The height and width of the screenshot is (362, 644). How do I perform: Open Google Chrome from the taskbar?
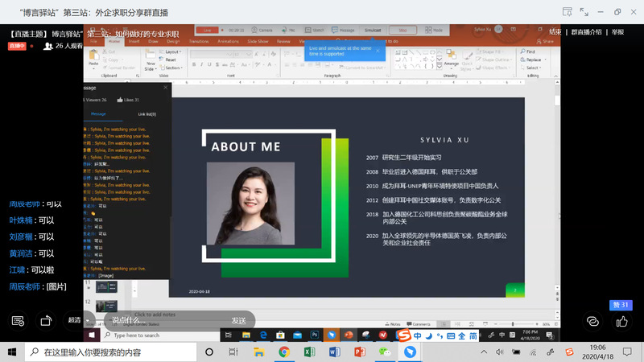(284, 352)
